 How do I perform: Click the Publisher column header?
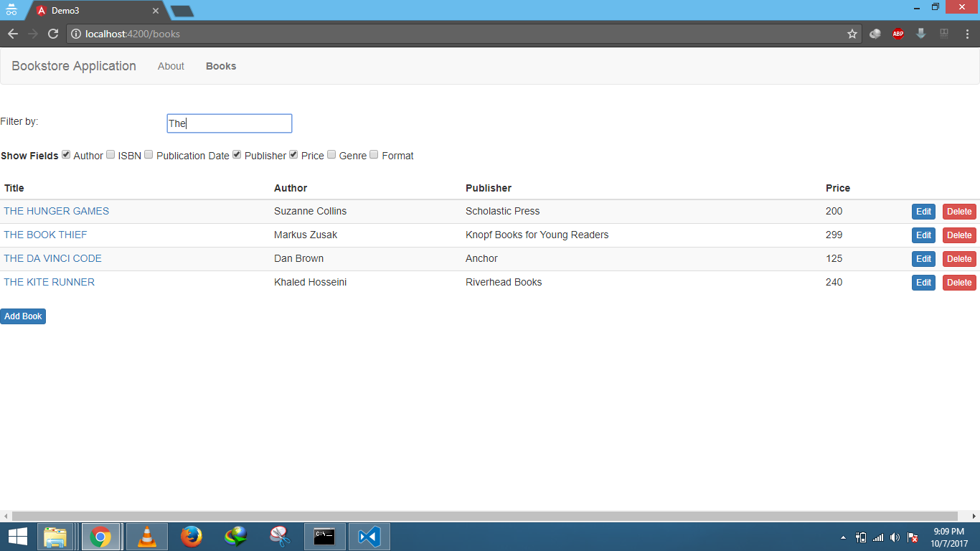(489, 188)
